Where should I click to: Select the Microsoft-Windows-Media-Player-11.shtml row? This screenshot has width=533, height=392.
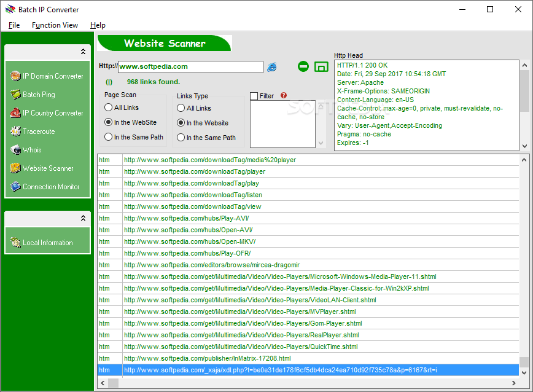(x=308, y=276)
